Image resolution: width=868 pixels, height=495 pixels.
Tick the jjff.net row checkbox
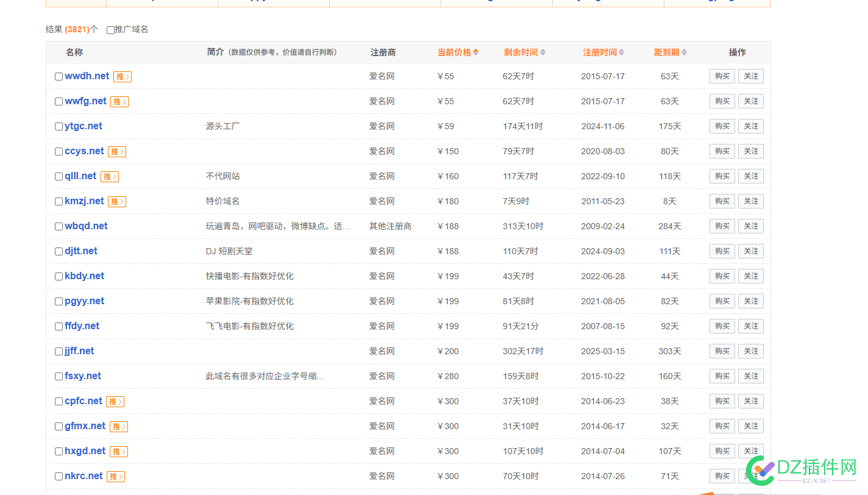(59, 352)
